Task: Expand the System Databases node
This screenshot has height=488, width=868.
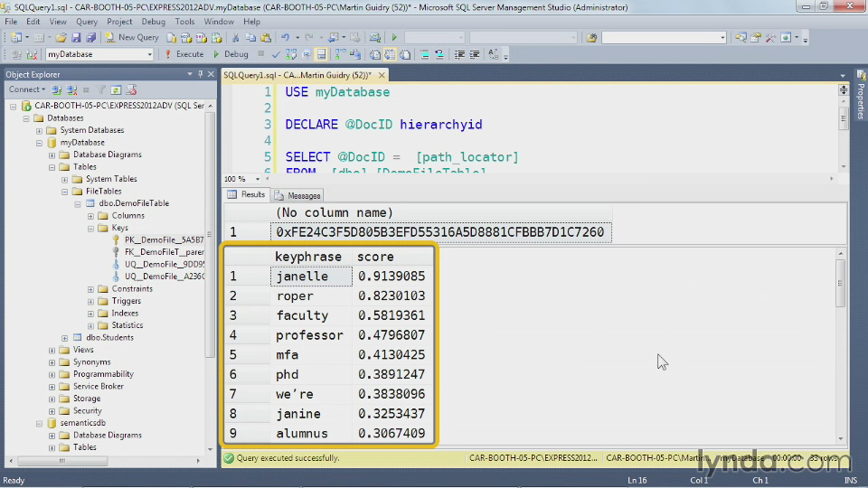Action: (39, 130)
